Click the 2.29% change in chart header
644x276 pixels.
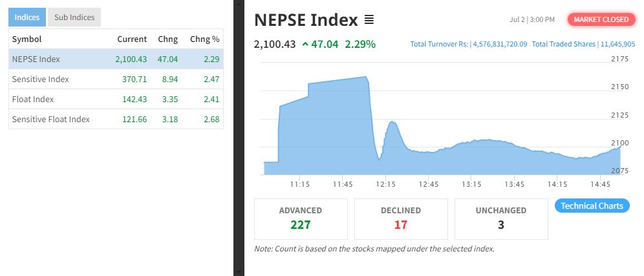point(360,44)
